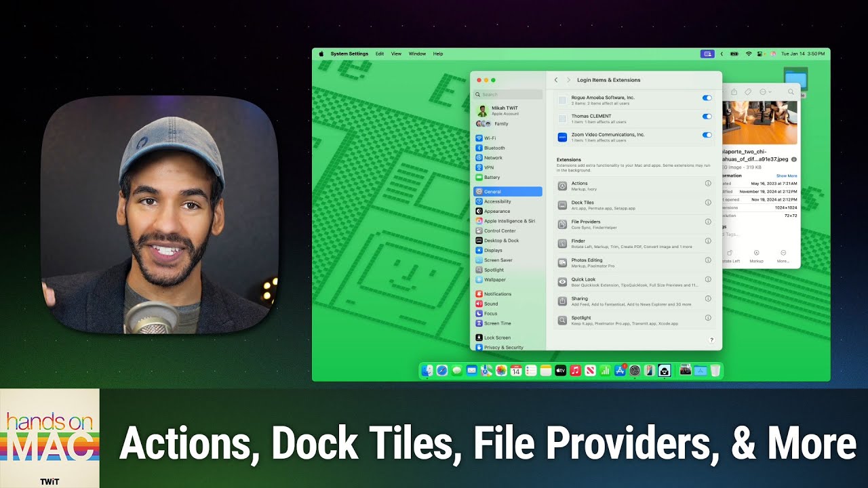Open the Help menu
Viewport: 868px width, 488px height.
pos(438,54)
